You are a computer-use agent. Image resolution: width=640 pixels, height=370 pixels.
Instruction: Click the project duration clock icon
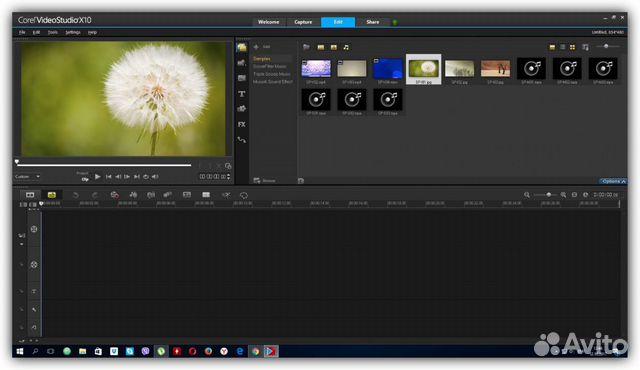coord(585,195)
